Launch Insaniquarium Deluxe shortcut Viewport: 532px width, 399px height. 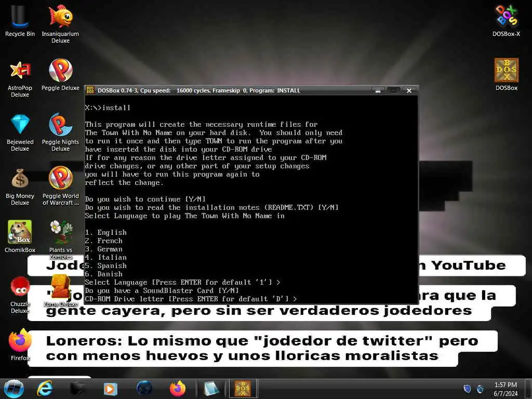(x=60, y=23)
